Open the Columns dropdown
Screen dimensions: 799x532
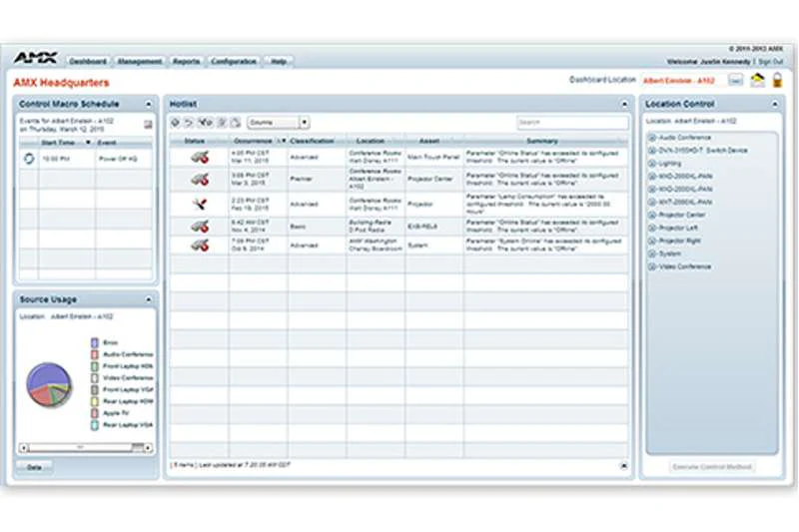279,122
